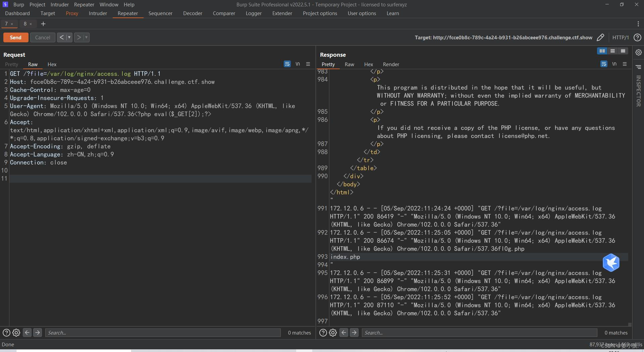Select Response Hex view

point(369,64)
